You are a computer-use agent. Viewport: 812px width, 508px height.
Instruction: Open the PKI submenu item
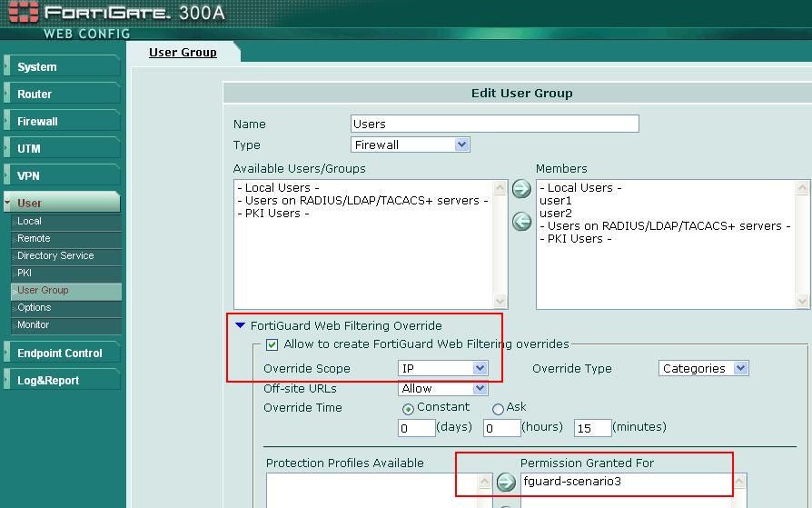66,273
